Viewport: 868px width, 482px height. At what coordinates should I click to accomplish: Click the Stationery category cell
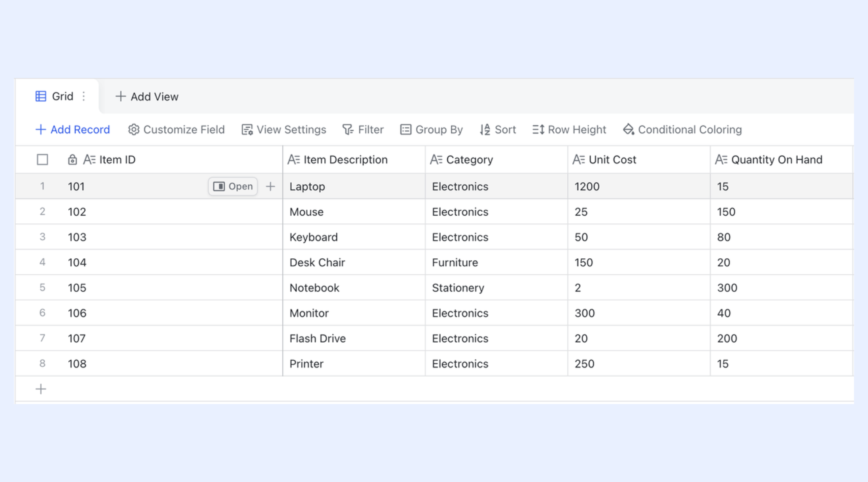tap(496, 288)
